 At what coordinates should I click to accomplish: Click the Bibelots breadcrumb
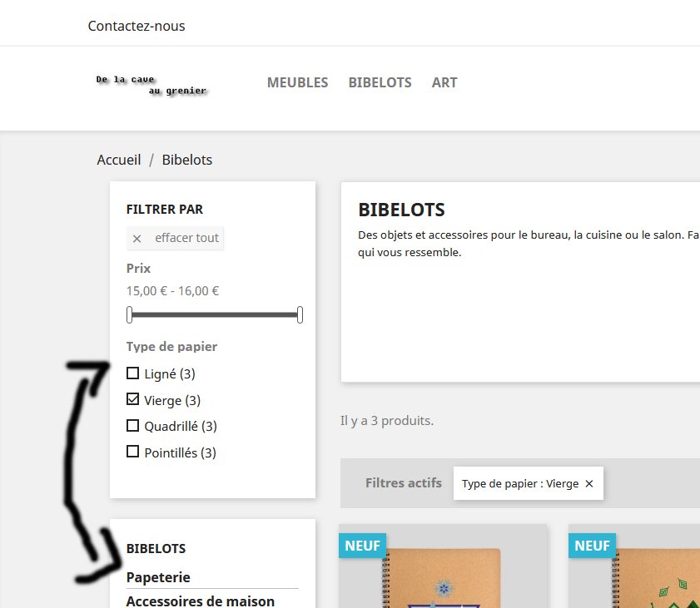coord(187,160)
